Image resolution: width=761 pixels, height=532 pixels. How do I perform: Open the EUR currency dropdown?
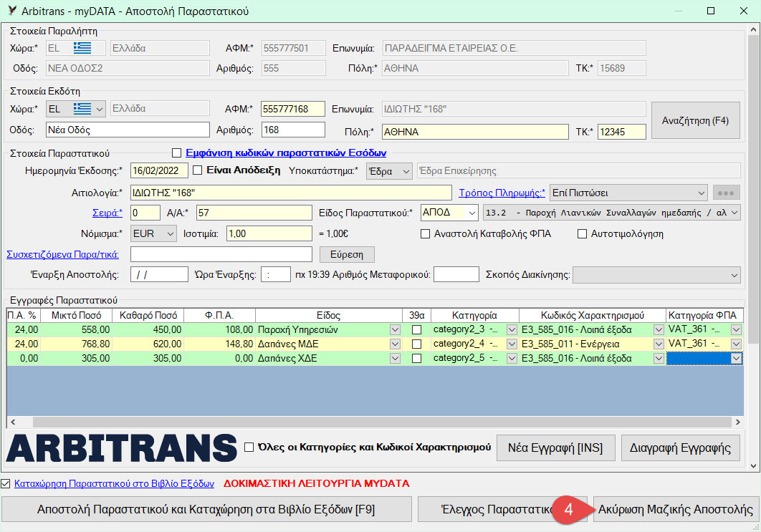pos(170,233)
